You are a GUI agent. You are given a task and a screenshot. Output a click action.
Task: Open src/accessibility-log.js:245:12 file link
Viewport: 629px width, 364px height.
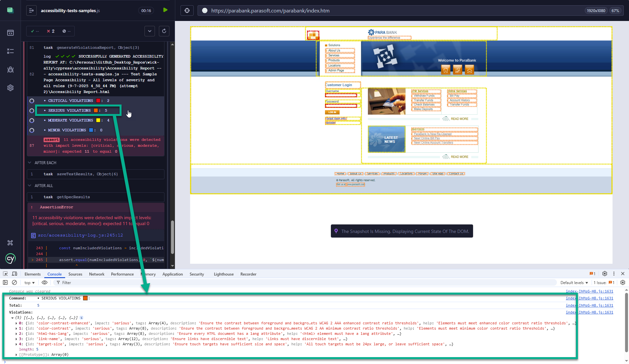point(80,235)
